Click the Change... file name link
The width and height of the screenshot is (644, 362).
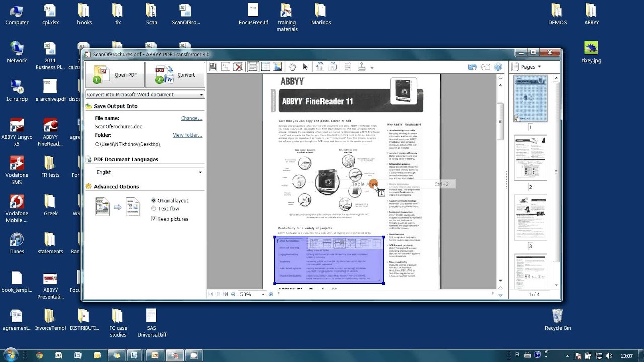pos(192,118)
